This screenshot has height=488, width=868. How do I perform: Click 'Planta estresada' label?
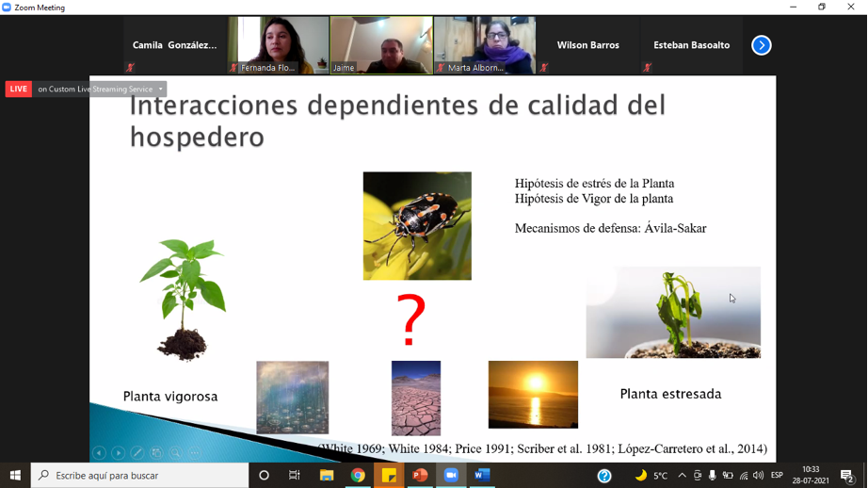[670, 394]
